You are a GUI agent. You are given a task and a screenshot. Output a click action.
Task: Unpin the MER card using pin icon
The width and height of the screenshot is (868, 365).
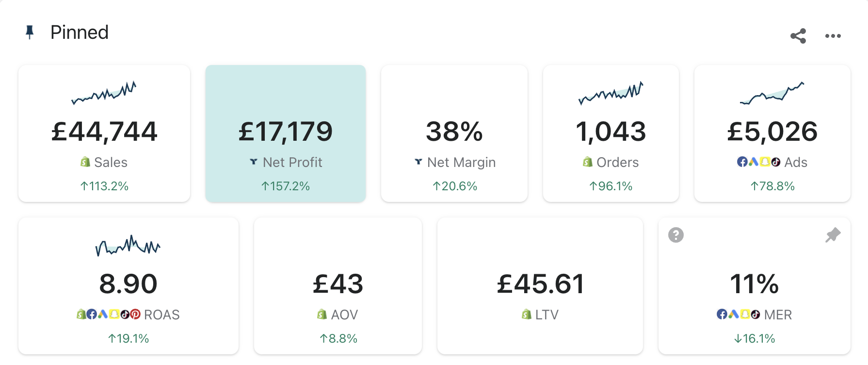(833, 235)
